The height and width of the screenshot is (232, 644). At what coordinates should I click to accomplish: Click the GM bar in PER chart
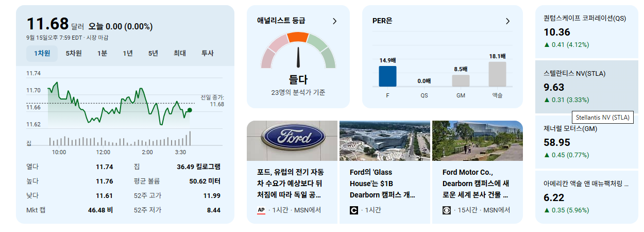point(461,81)
